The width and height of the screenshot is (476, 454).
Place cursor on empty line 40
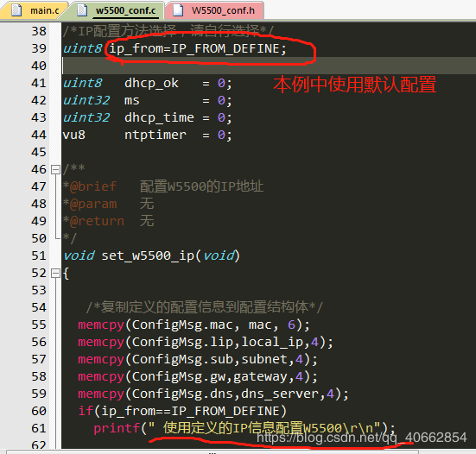[x=269, y=66]
